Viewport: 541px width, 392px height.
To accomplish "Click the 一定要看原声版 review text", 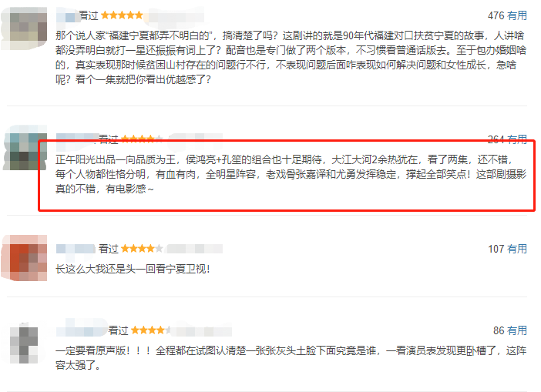I will 291,357.
